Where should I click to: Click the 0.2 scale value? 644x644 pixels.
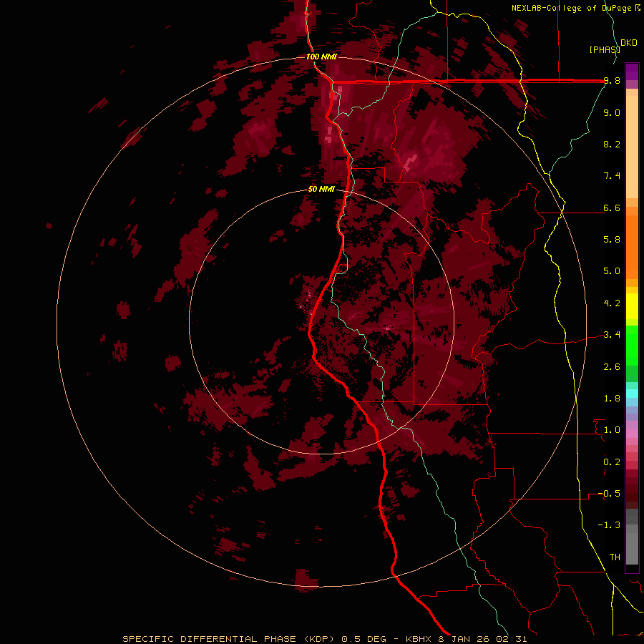click(x=612, y=462)
